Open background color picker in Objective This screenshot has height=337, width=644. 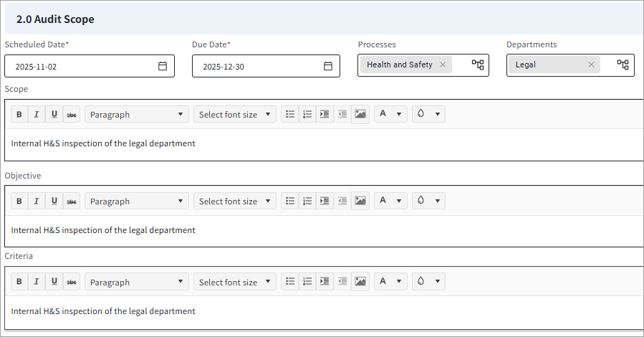tap(429, 201)
